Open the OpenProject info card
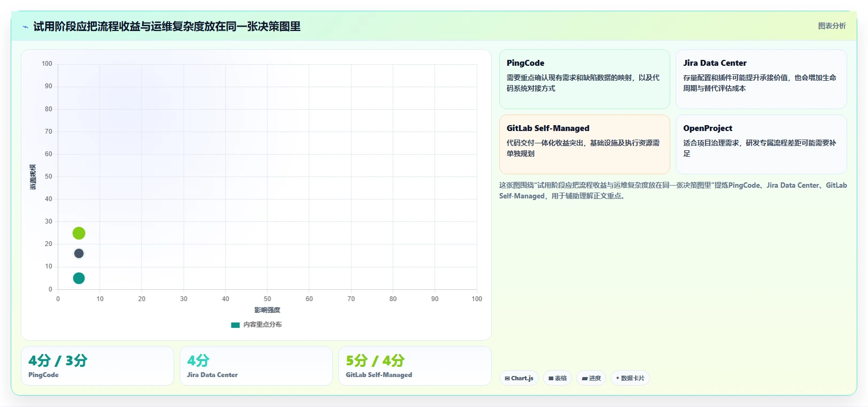The image size is (868, 407). pyautogui.click(x=761, y=144)
